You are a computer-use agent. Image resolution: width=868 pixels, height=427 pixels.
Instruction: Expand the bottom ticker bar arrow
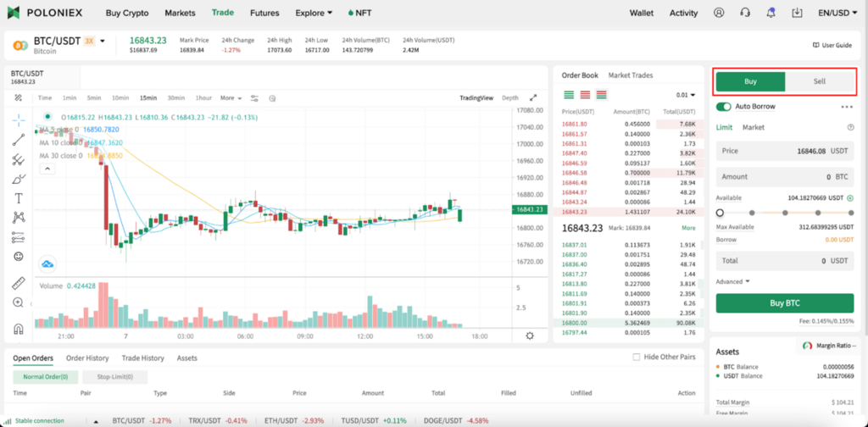pos(97,421)
